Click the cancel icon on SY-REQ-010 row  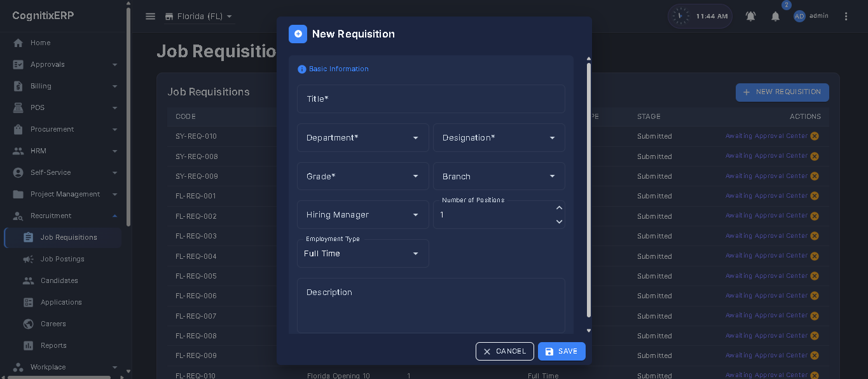point(815,136)
